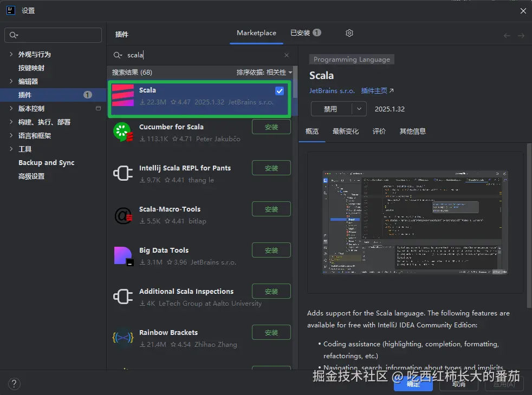Expand 外观与行为 settings section
532x395 pixels.
[x=11, y=54]
